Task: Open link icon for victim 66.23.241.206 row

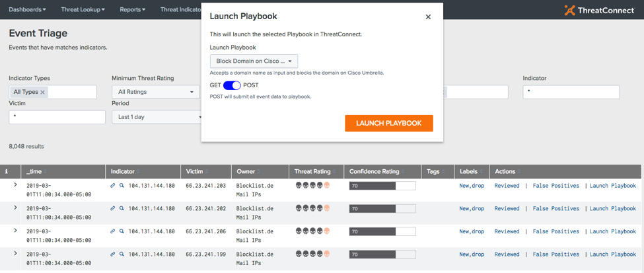Action: pos(112,231)
